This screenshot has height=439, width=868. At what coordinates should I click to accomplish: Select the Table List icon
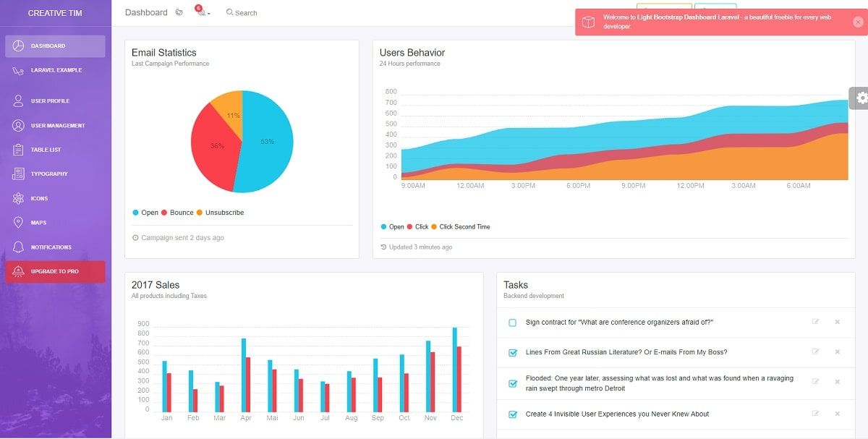click(x=20, y=150)
